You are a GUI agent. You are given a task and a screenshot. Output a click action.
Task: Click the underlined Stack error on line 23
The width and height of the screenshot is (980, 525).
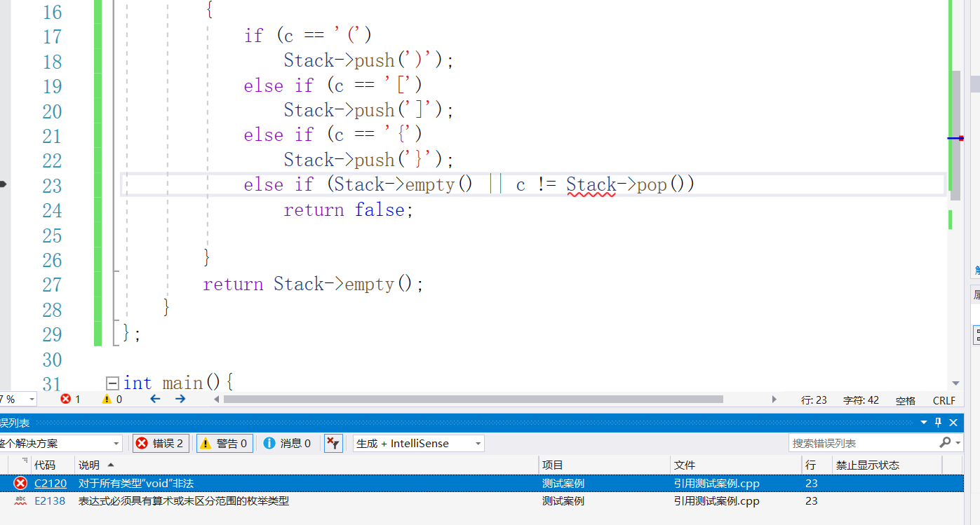[591, 185]
